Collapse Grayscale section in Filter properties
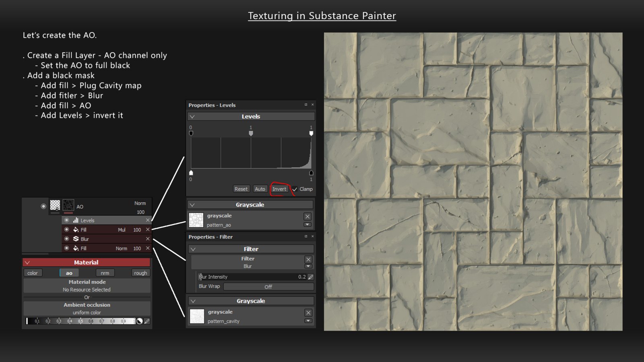The image size is (644, 362). pos(193,301)
